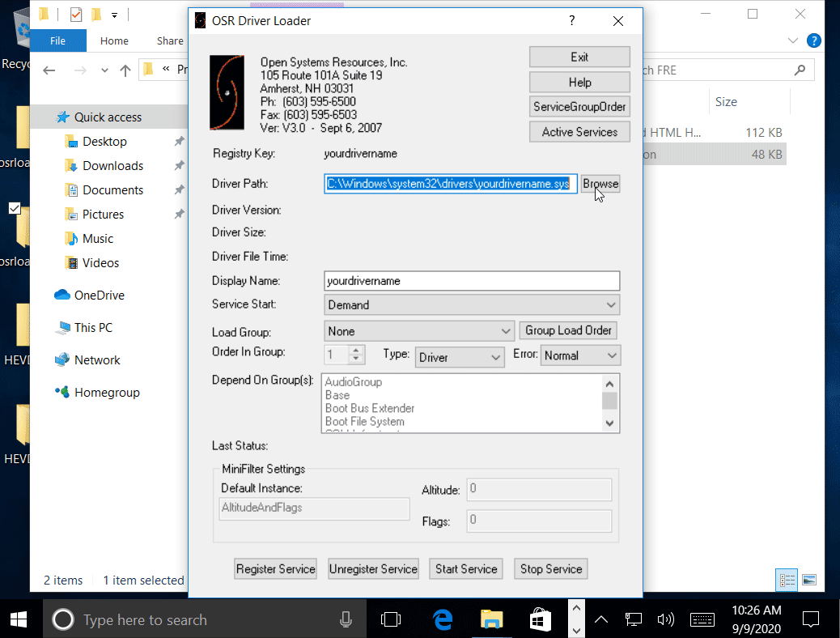
Task: Click the Explorer search magnifier icon
Action: [800, 70]
